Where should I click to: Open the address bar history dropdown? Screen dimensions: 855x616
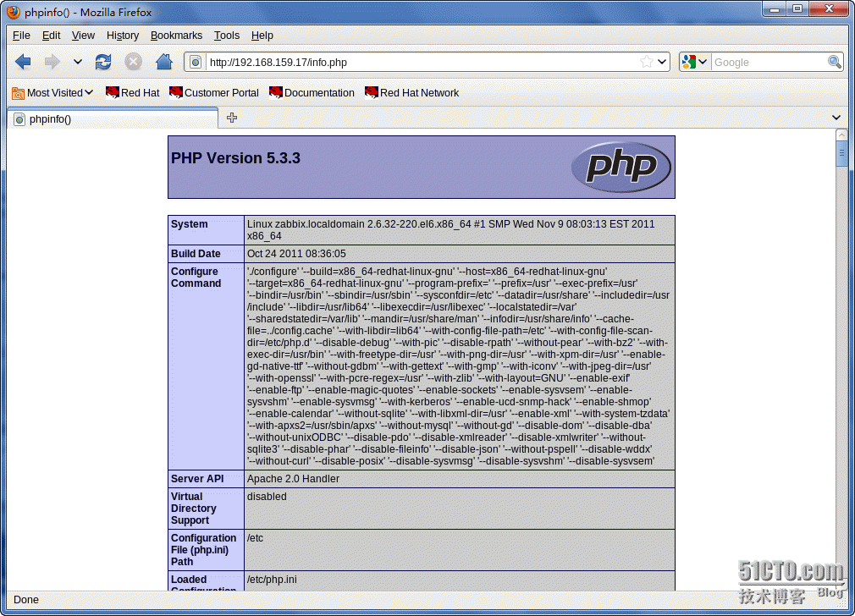click(661, 62)
